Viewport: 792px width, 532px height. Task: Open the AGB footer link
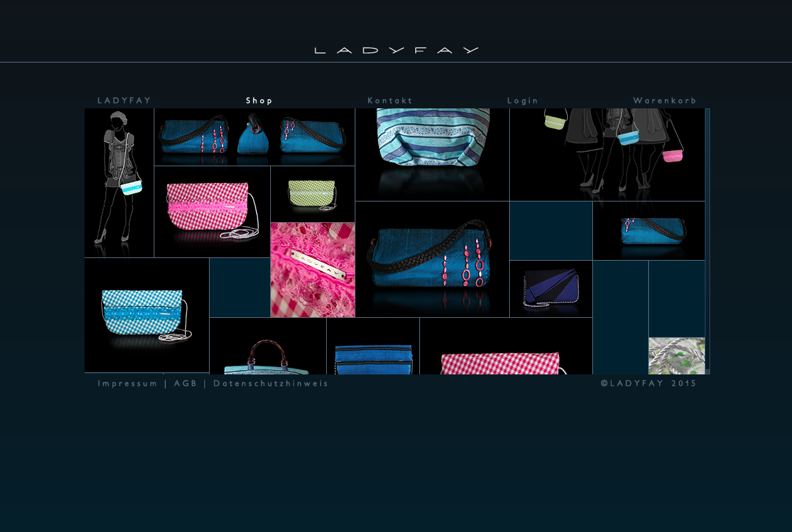(x=186, y=384)
